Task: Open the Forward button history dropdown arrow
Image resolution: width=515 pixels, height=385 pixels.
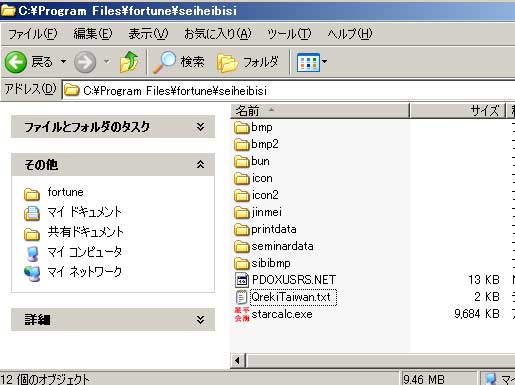Action: tap(106, 62)
